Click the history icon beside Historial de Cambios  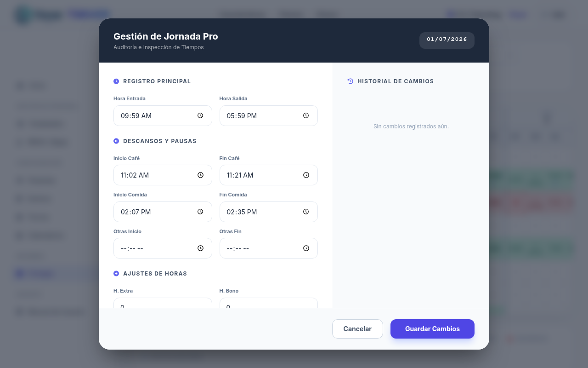[351, 81]
